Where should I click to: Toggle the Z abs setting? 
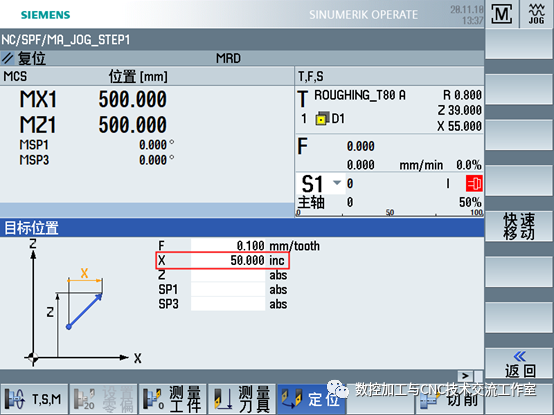coord(278,275)
